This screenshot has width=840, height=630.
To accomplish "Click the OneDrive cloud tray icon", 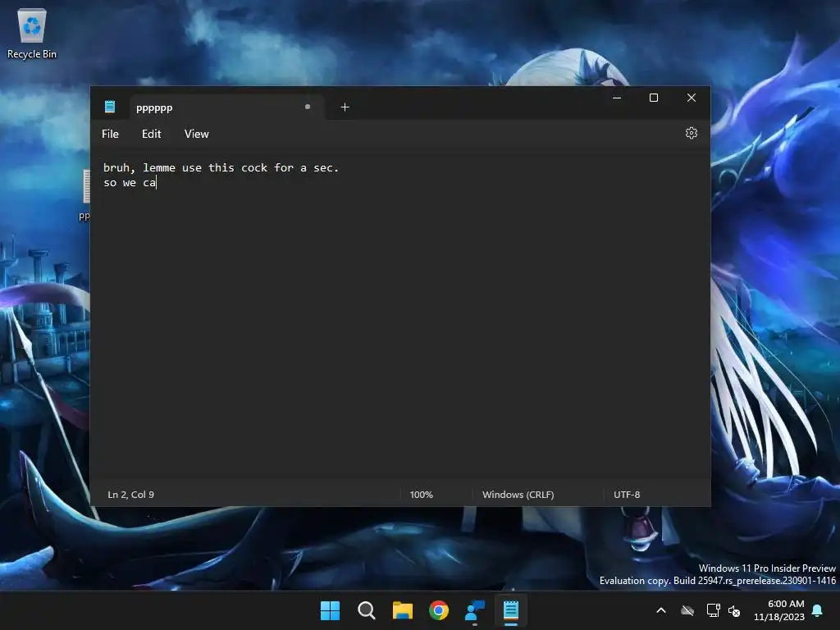I will [x=687, y=610].
